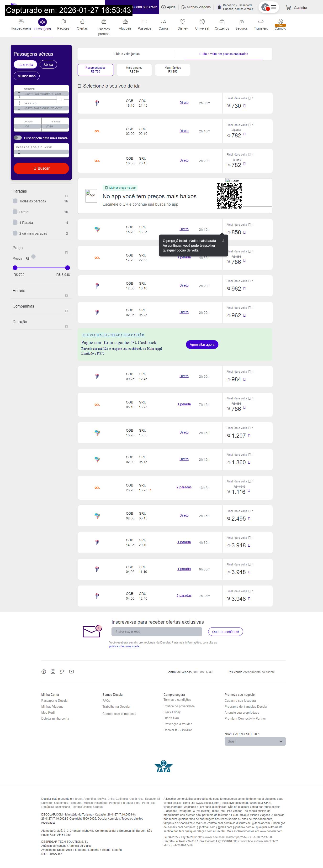Open the Instagram icon in footer
The width and height of the screenshot is (323, 868).
(x=53, y=672)
